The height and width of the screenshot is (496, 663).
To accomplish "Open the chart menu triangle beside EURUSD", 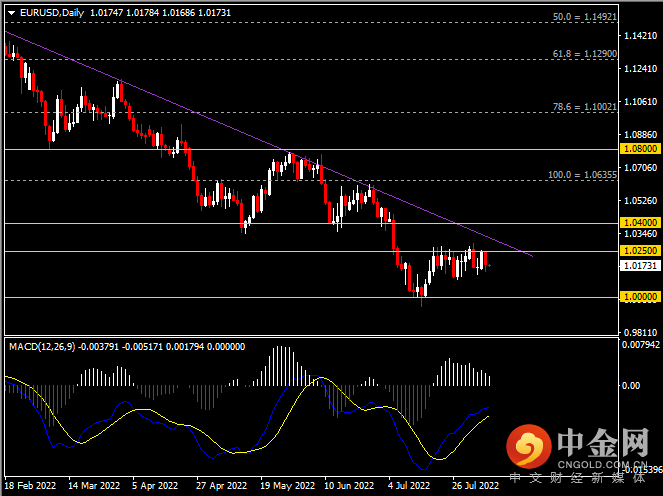I will click(x=11, y=13).
